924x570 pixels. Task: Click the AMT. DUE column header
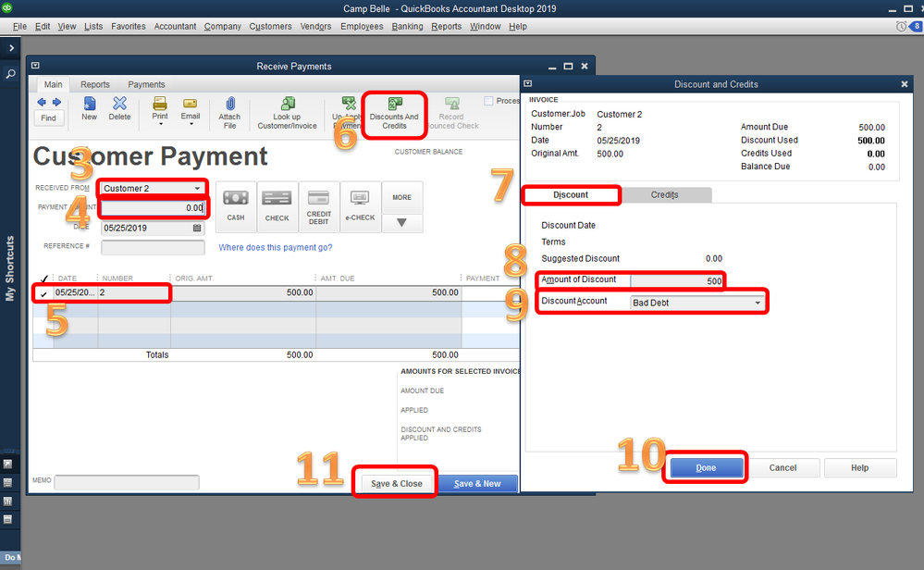(x=338, y=279)
